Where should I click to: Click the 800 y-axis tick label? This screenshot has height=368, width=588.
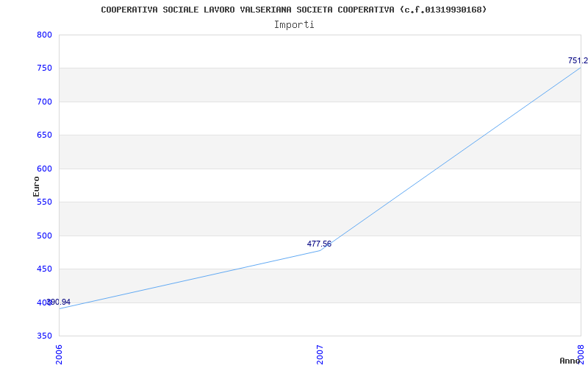(x=44, y=35)
